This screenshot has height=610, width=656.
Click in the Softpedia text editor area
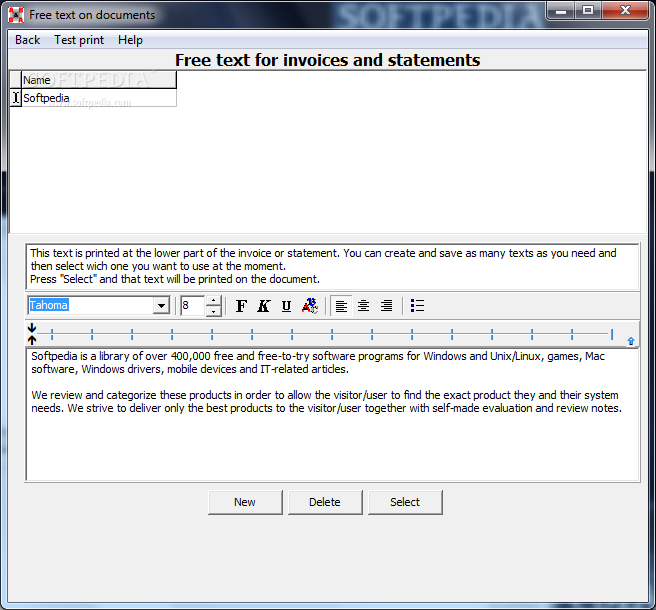click(x=333, y=415)
